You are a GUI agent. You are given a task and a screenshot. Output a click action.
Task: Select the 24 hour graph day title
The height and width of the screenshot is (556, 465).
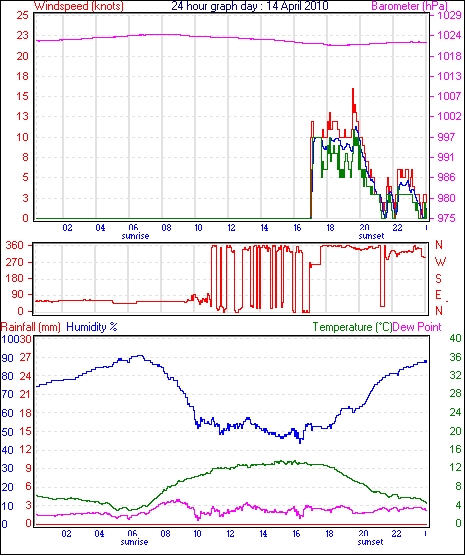tap(250, 6)
